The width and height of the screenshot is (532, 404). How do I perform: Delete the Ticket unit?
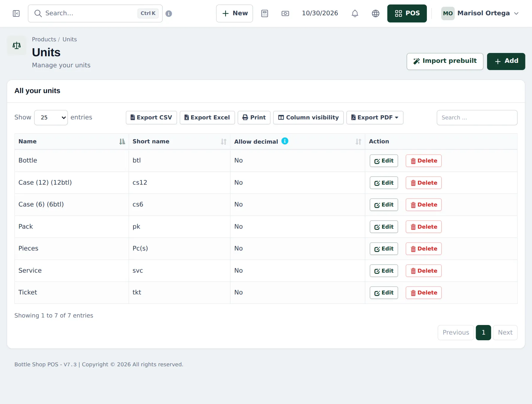click(424, 293)
